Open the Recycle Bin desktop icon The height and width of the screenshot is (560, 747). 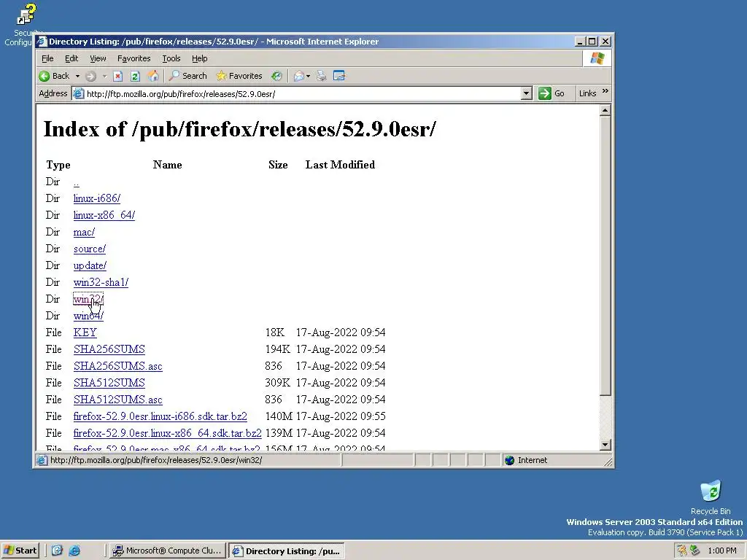point(711,497)
